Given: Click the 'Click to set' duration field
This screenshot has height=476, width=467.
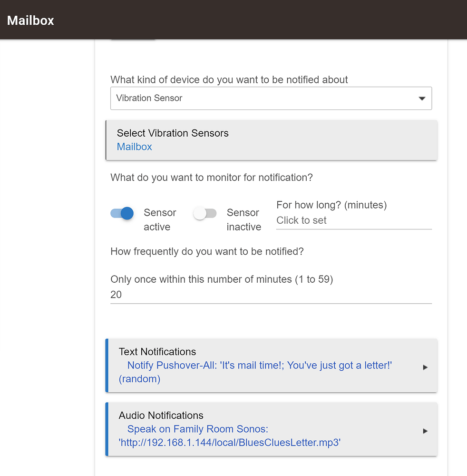Looking at the screenshot, I should click(353, 220).
